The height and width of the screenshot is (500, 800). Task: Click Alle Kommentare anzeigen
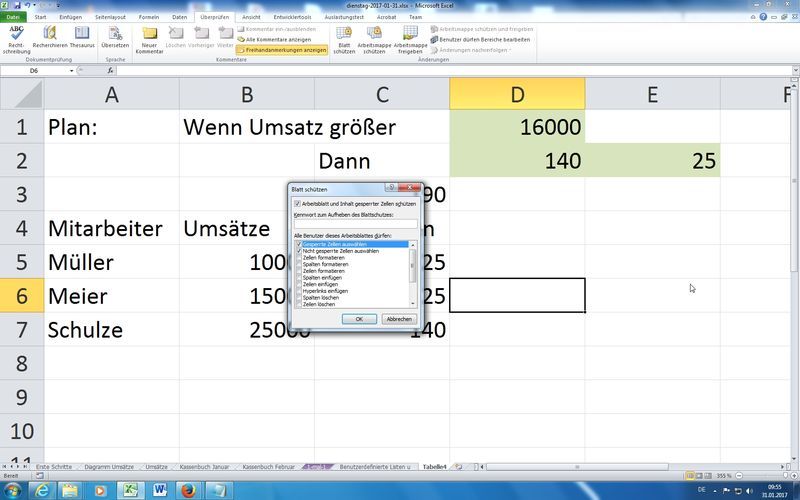[x=274, y=40]
